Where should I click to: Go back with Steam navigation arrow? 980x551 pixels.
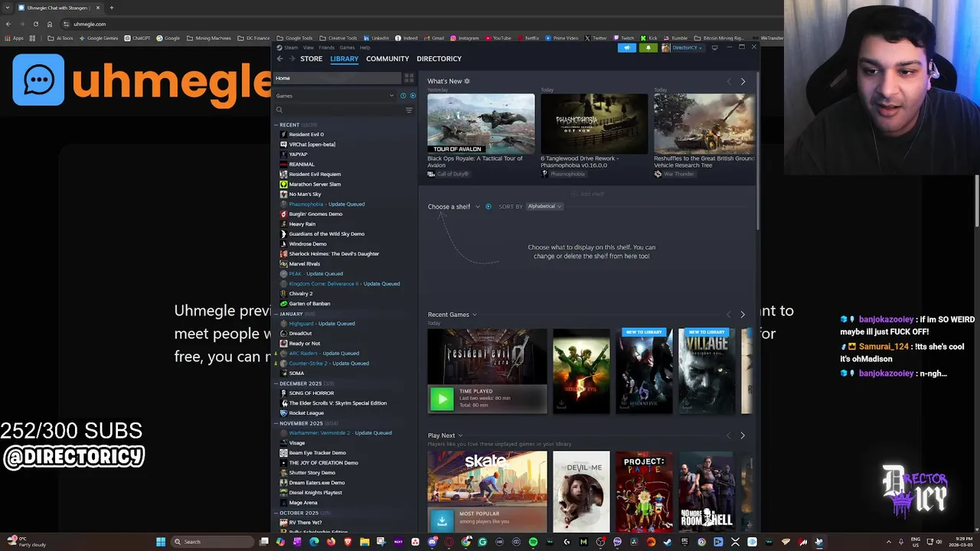pyautogui.click(x=280, y=59)
